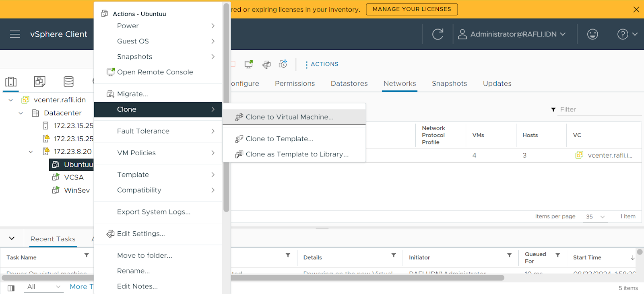Open the All tasks filter dropdown
The height and width of the screenshot is (294, 644).
tap(43, 287)
